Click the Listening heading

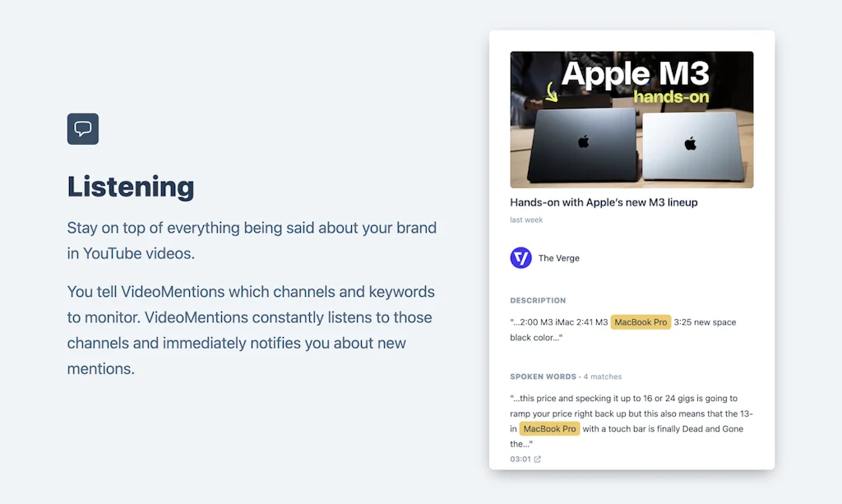coord(131,187)
